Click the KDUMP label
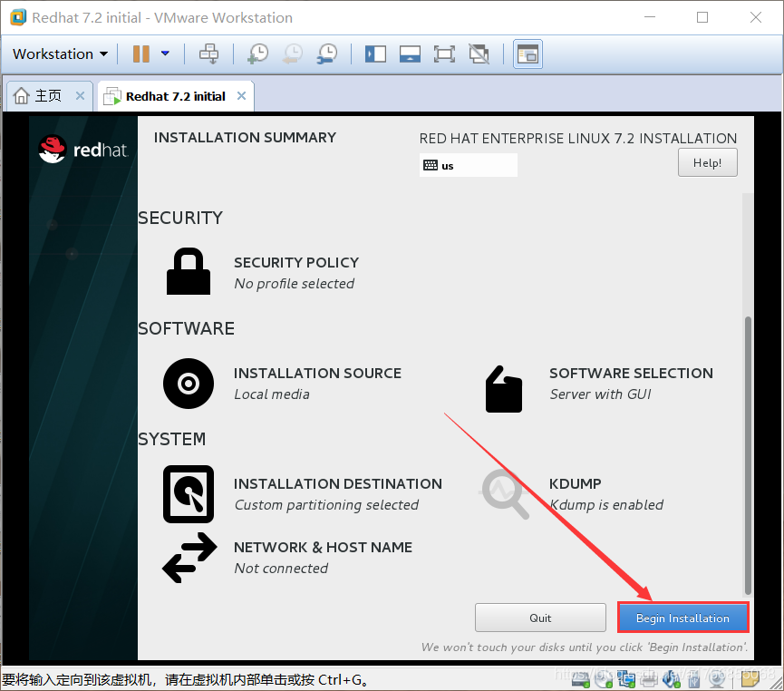The height and width of the screenshot is (691, 784). pos(575,484)
